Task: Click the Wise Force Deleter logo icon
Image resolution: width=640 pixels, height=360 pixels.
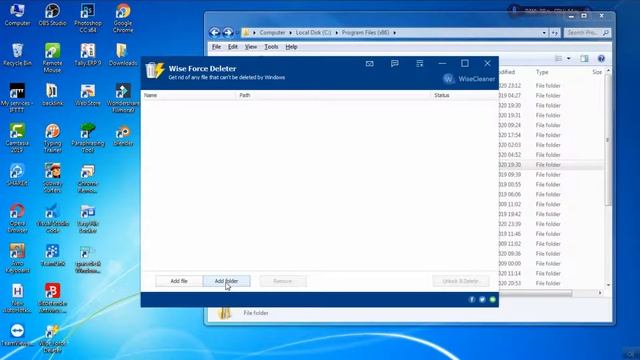Action: (155, 71)
